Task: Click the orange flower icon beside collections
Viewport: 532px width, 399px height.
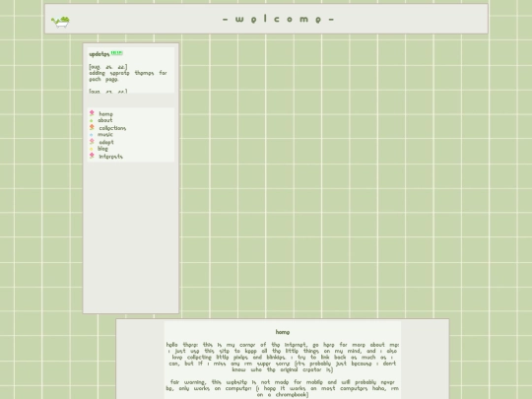Action: click(x=92, y=127)
